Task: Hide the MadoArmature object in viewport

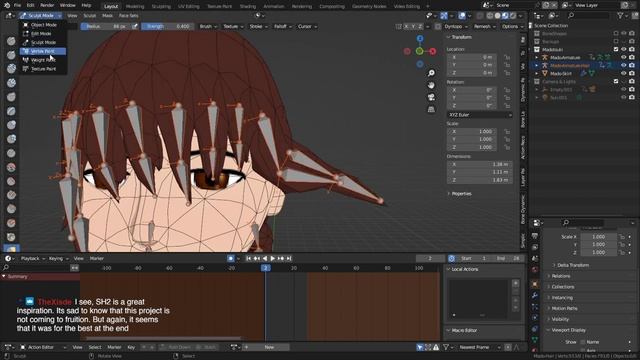Action: 623,57
